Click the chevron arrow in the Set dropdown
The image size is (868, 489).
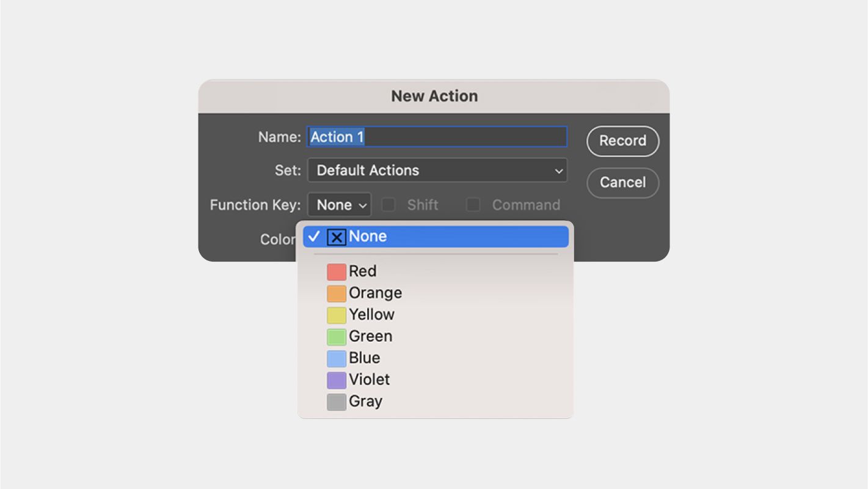(558, 171)
